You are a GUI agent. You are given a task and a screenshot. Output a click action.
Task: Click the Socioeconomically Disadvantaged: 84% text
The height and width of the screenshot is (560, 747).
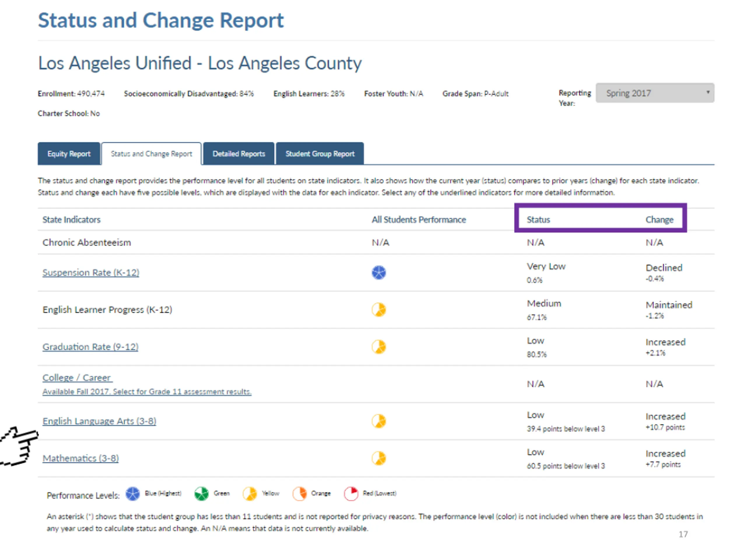(189, 94)
